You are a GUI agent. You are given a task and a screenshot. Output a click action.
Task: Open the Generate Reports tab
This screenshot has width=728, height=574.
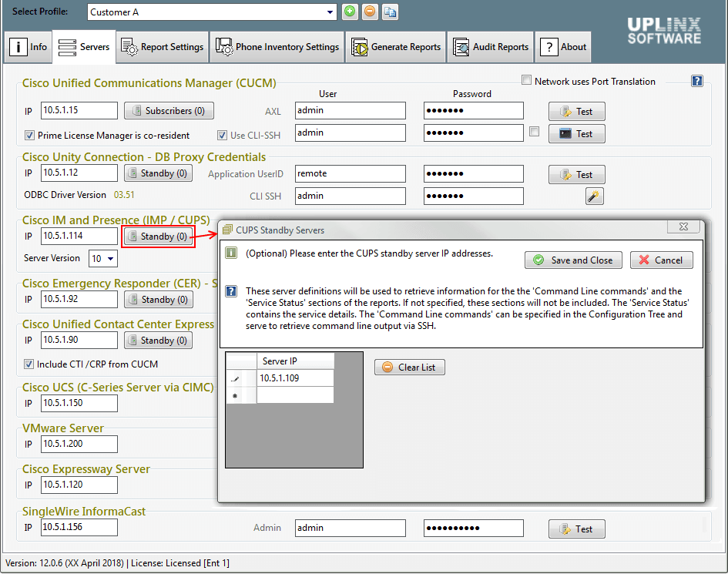396,47
